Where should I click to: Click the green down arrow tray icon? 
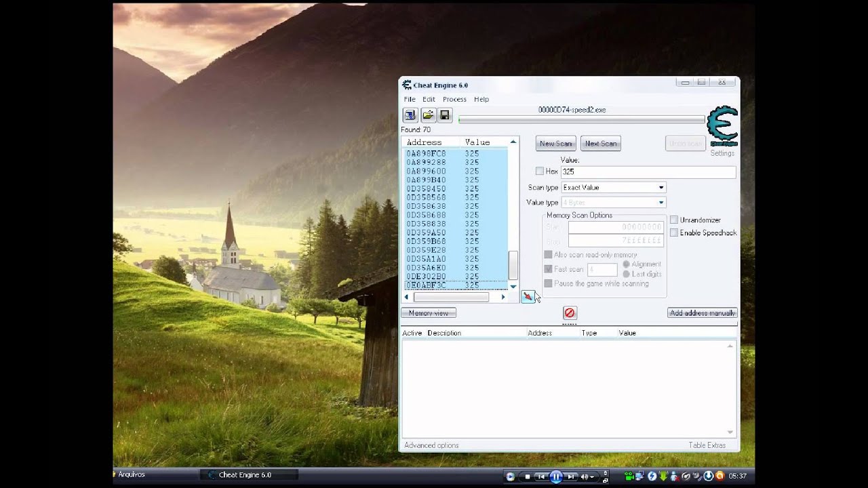(x=663, y=476)
